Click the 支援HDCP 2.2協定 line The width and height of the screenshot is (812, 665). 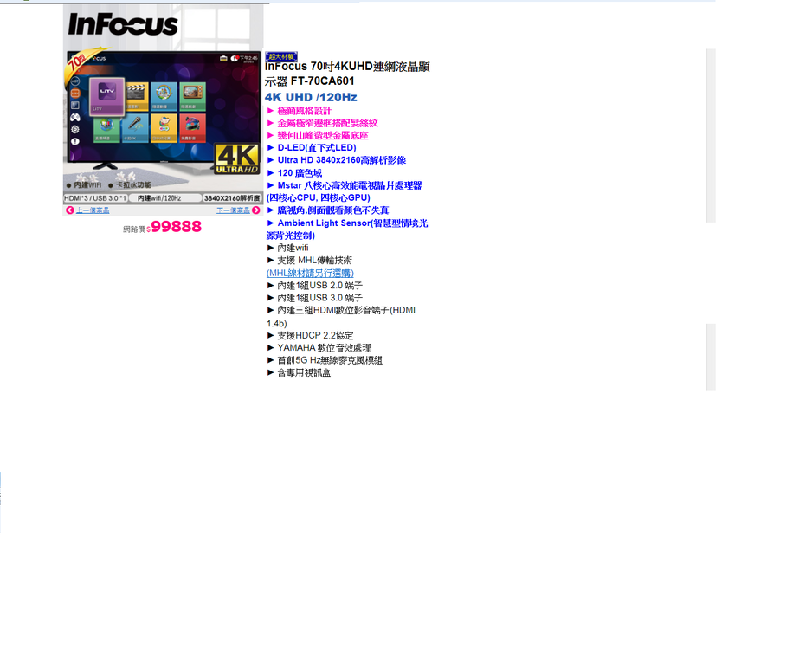(x=310, y=336)
